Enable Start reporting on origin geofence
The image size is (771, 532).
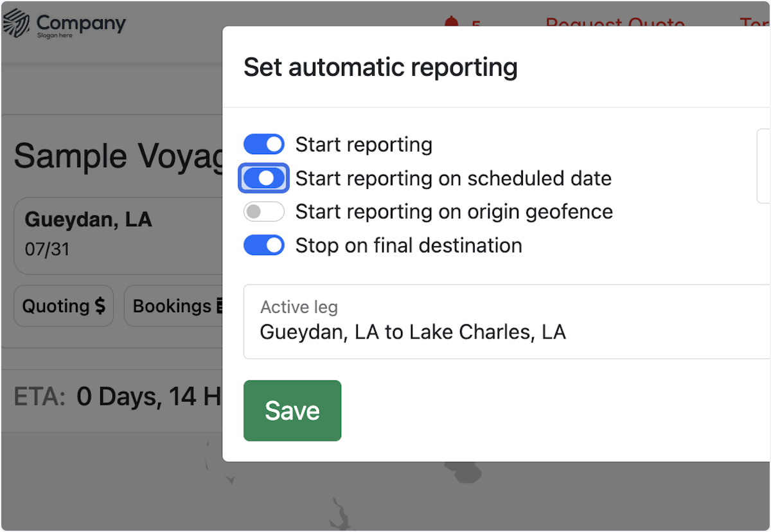tap(263, 211)
